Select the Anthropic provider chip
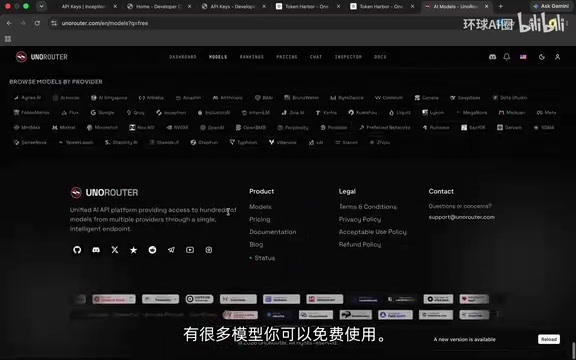The image size is (576, 360). (x=228, y=98)
